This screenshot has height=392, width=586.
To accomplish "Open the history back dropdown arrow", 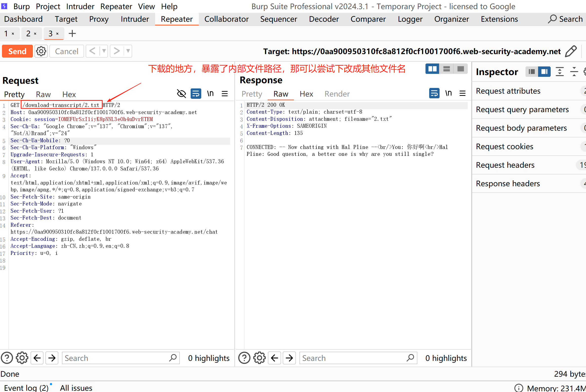I will click(x=104, y=51).
